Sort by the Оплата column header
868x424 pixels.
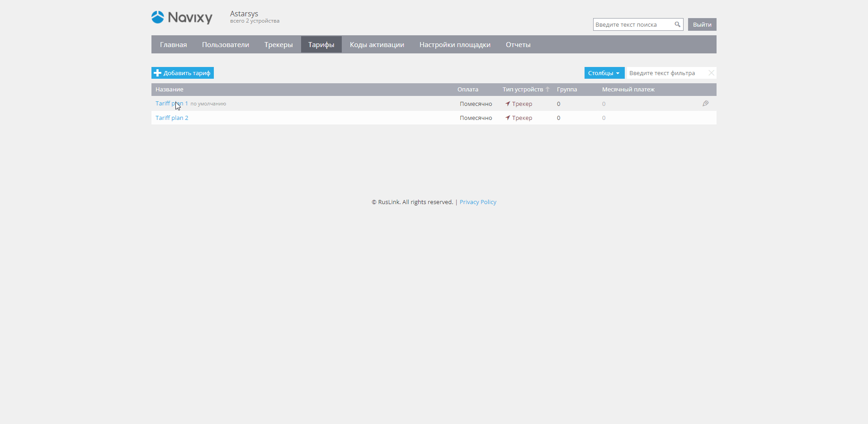(468, 89)
